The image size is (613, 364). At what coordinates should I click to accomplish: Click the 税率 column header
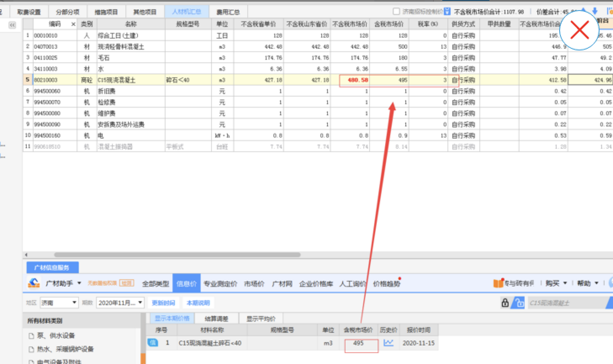click(428, 24)
